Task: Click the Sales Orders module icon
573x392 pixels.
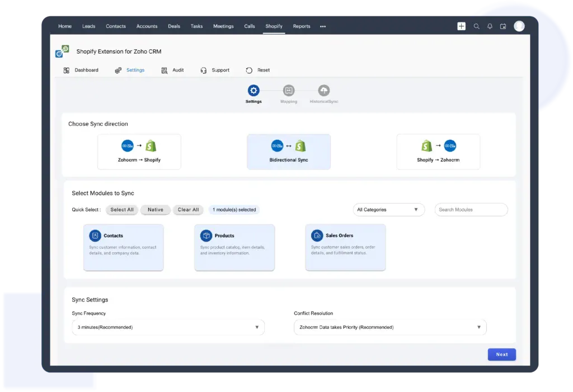Action: pos(317,235)
